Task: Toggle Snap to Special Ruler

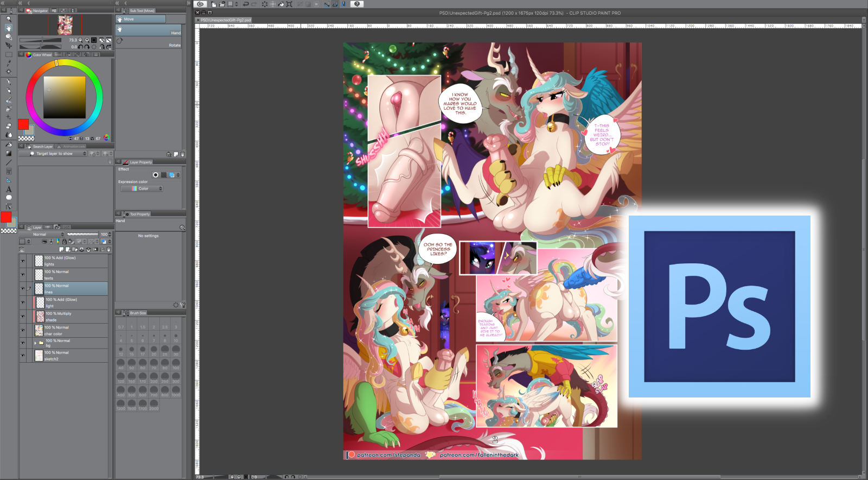Action: 335,4
